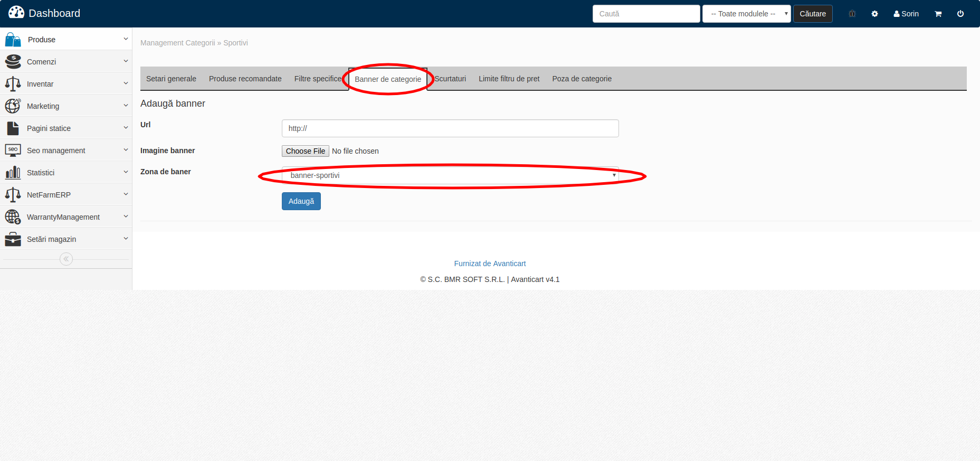This screenshot has width=980, height=461.
Task: Switch to the Scurtaturi tab
Action: (450, 79)
